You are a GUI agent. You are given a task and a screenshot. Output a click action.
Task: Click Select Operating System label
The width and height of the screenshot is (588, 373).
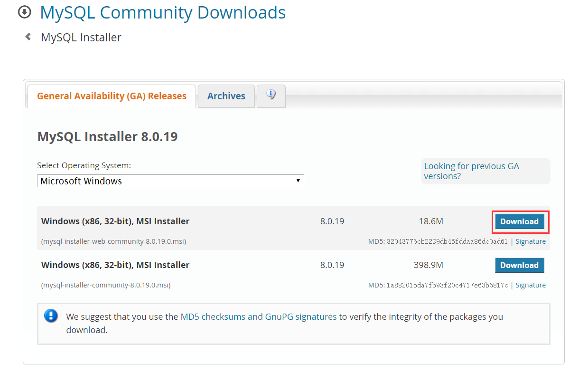(84, 166)
